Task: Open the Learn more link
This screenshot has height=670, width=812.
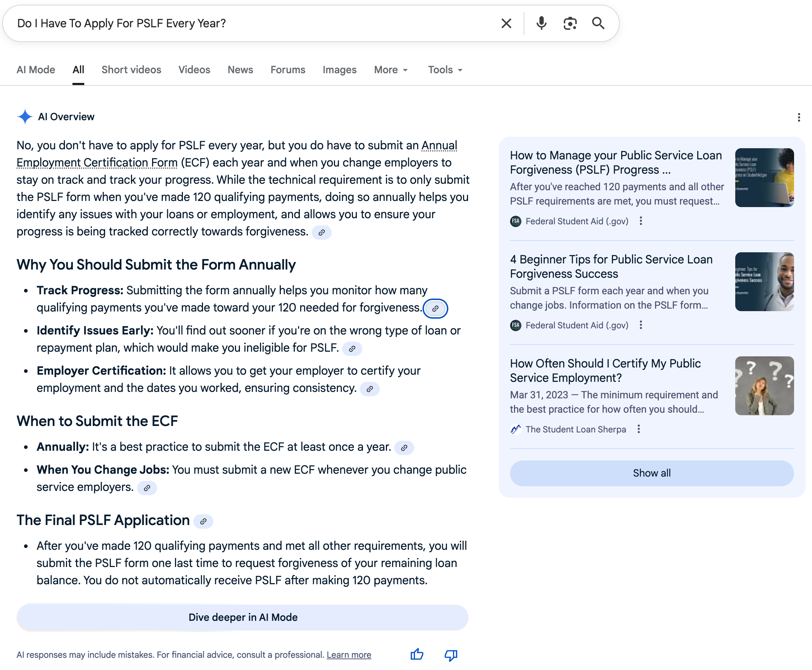Action: pyautogui.click(x=349, y=655)
